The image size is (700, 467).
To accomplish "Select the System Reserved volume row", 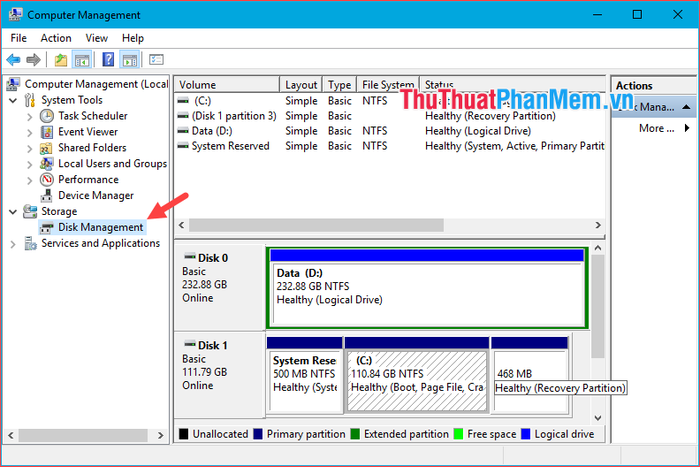I will 389,146.
